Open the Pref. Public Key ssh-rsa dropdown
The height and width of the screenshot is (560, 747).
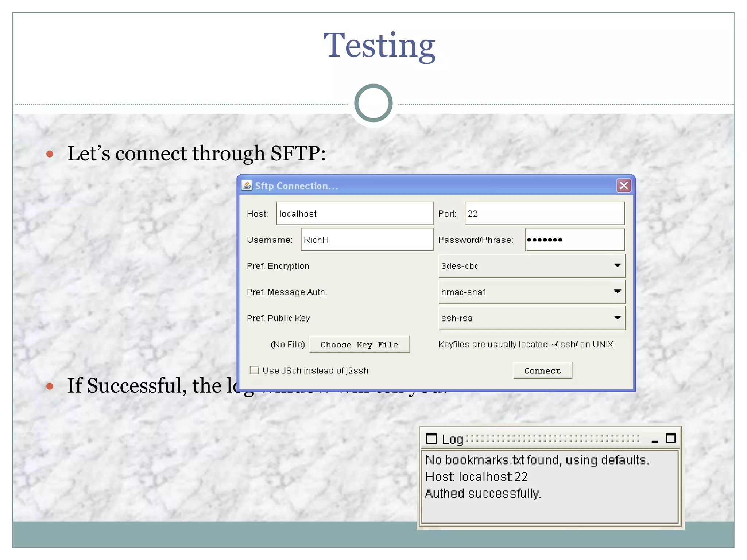coord(531,318)
